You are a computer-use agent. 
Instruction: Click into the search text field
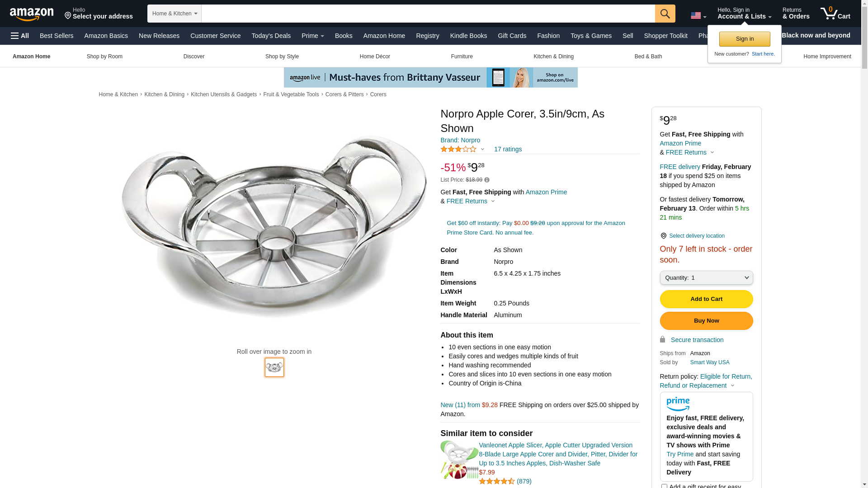tap(428, 14)
